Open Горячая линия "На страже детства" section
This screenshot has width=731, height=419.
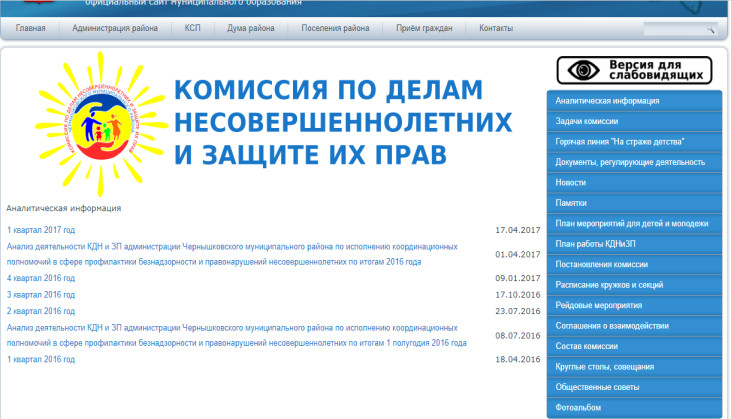click(x=634, y=142)
